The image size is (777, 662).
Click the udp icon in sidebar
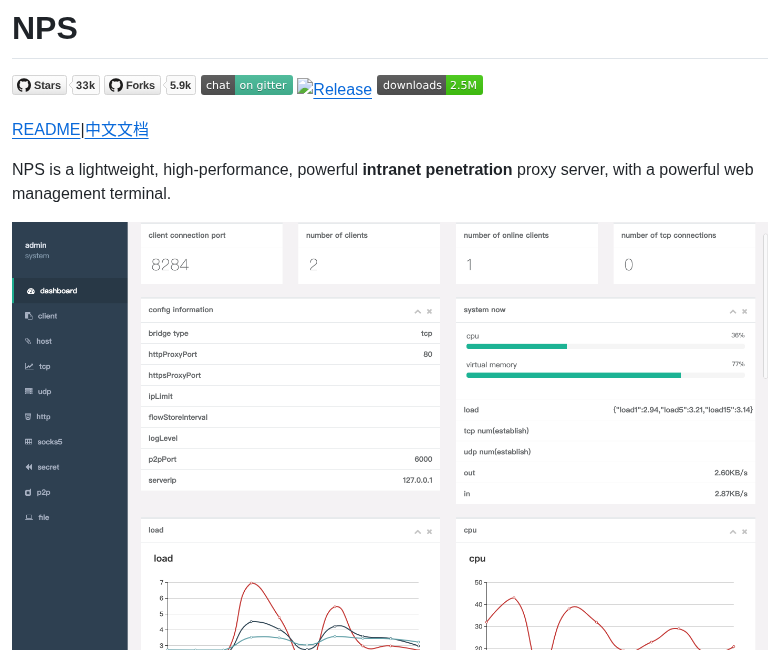coord(29,391)
